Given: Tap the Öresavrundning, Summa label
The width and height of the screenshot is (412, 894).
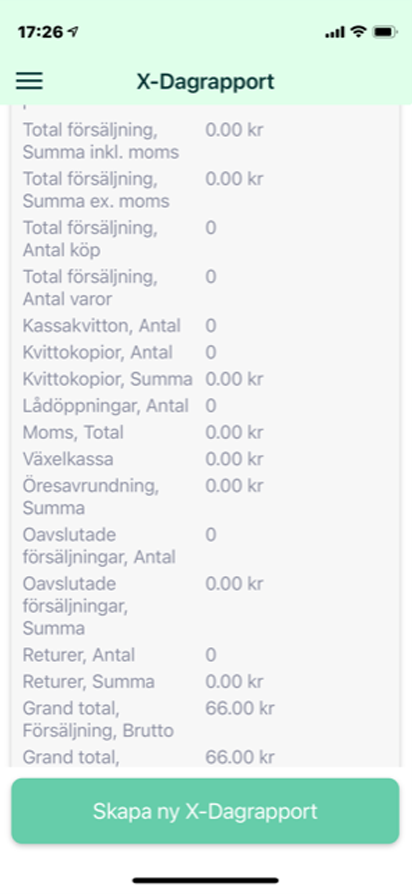Looking at the screenshot, I should click(x=91, y=497).
